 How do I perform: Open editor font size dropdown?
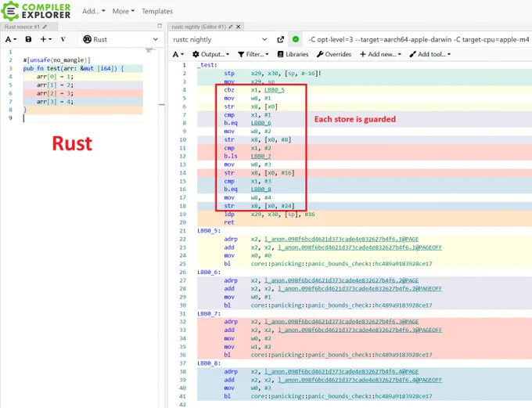[x=11, y=39]
